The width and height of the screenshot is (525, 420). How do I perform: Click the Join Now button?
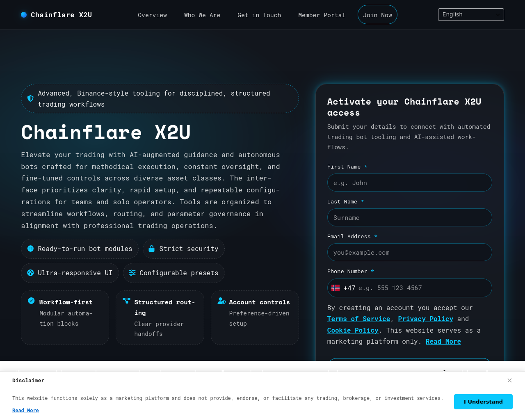377,15
